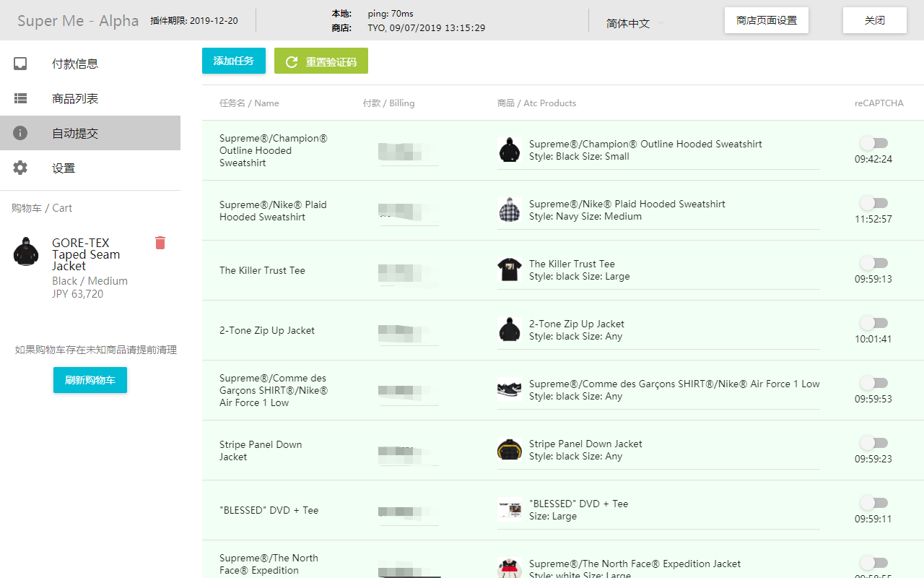Open billing dropdown for Air Force 1 Low task
Viewport: 924px width, 578px height.
(x=409, y=392)
